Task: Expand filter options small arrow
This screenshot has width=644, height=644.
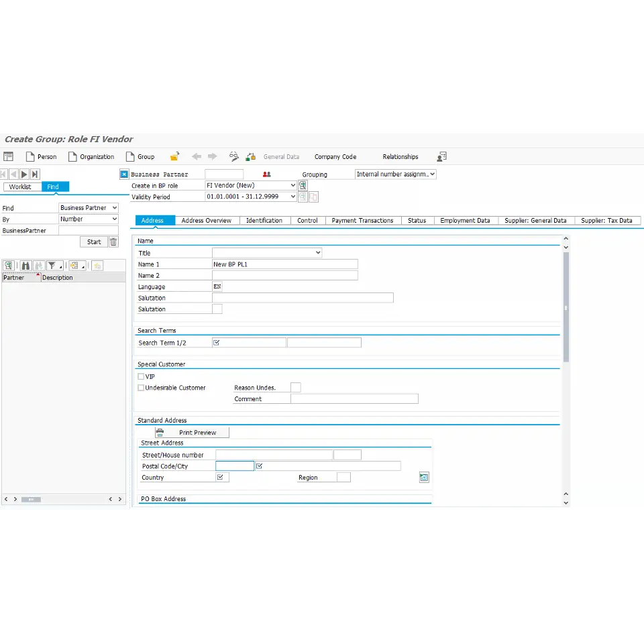Action: (x=61, y=268)
